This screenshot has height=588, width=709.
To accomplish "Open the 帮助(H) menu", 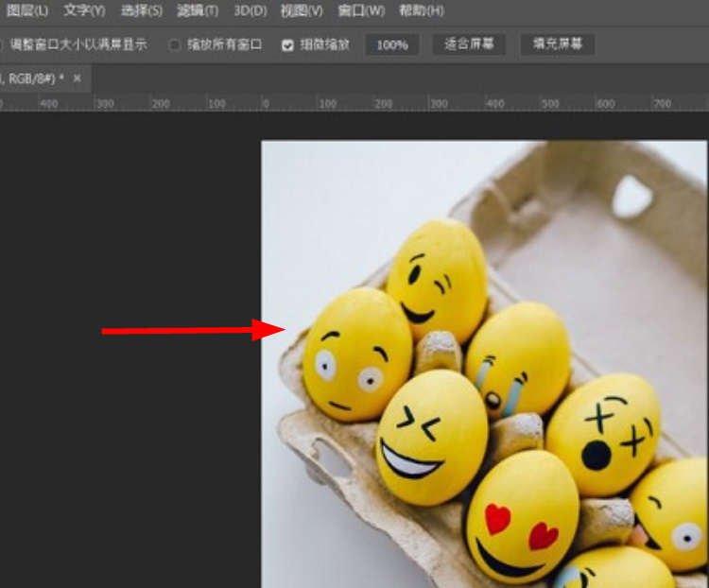I will coord(422,10).
